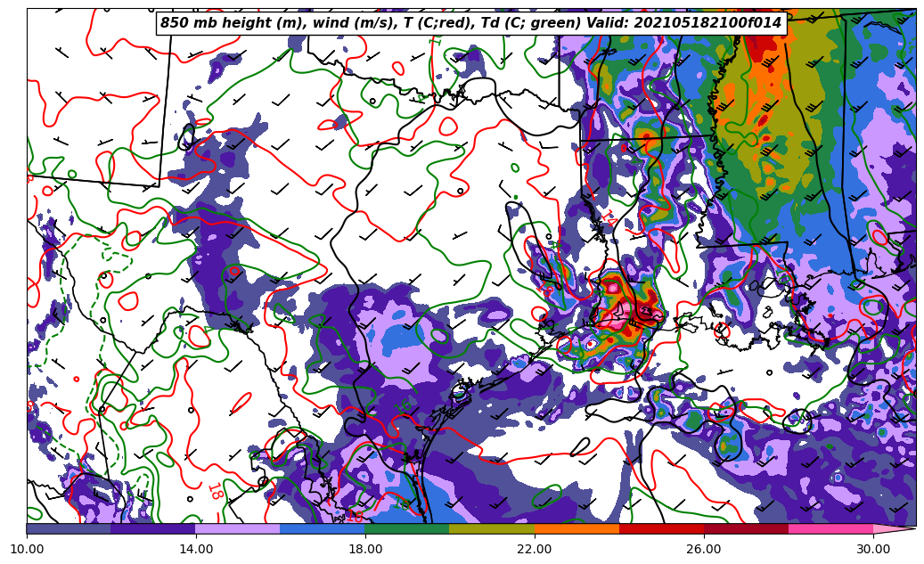Click the 22.00 colorbar tick label
The height and width of the screenshot is (564, 924).
(x=535, y=550)
